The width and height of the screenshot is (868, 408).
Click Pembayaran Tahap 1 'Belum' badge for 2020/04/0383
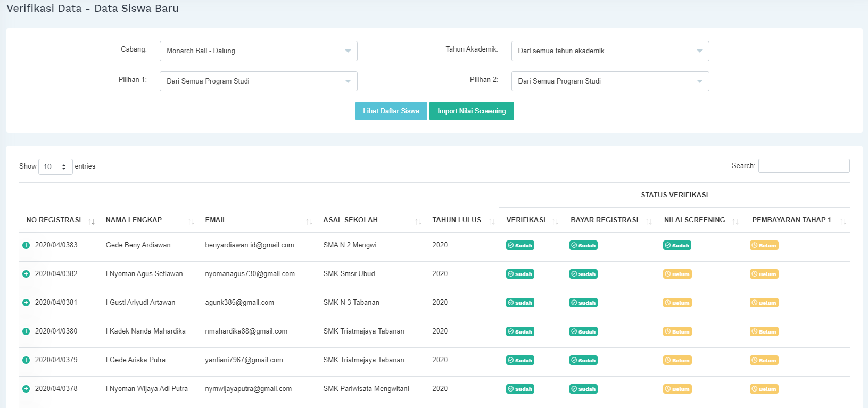point(764,245)
